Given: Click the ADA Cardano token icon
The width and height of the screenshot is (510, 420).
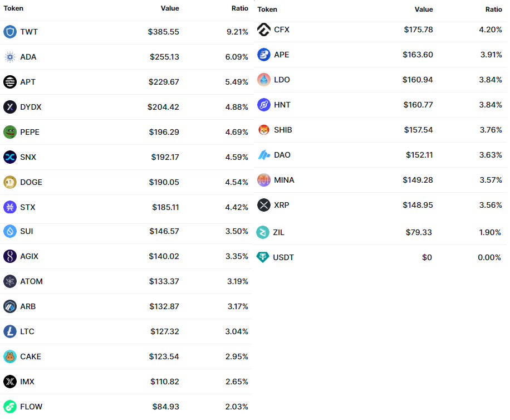Looking at the screenshot, I should (10, 57).
